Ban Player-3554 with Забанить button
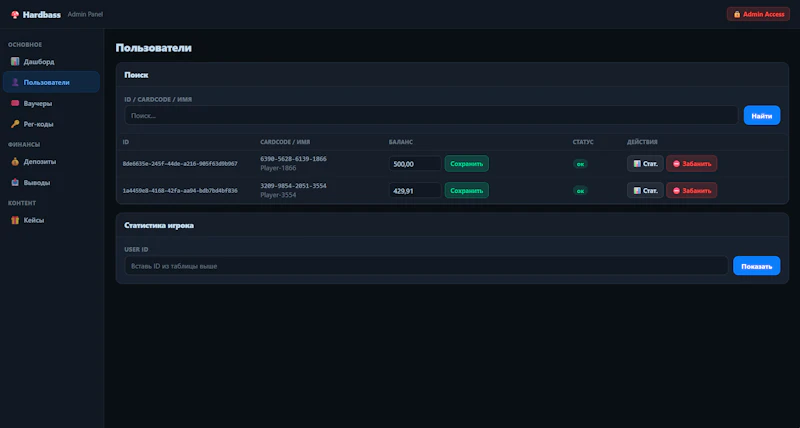Screen dimensions: 800x428 pyautogui.click(x=691, y=190)
